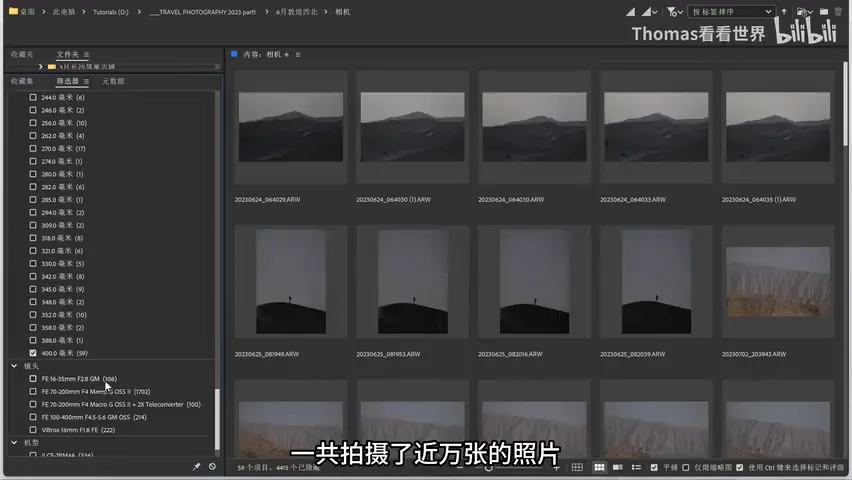Open the 筛选器 panel menu icon

tap(86, 81)
